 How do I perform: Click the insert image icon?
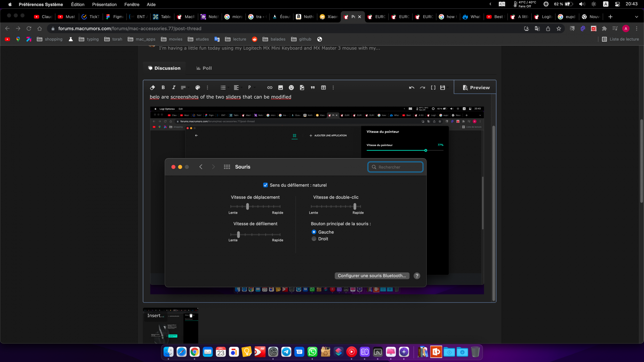tap(280, 88)
